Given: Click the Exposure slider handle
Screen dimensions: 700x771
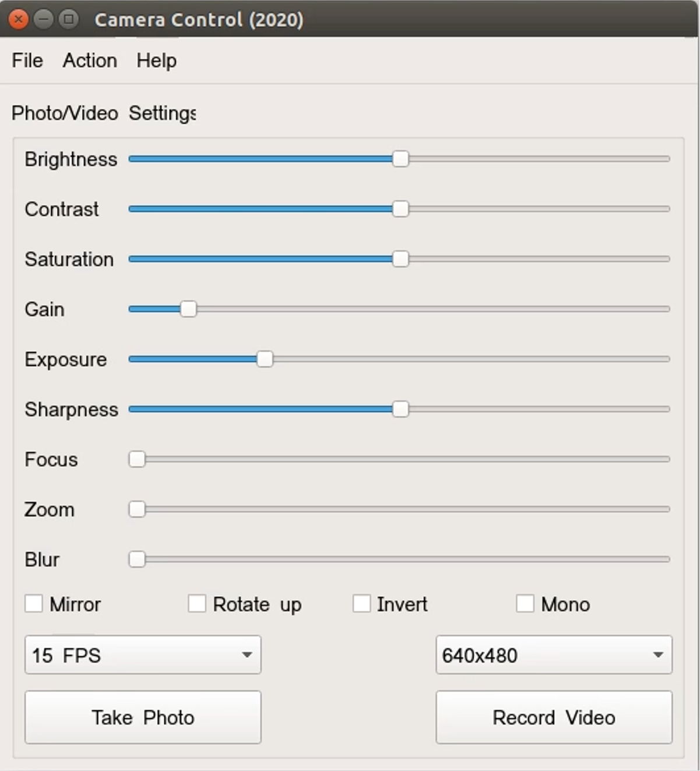Looking at the screenshot, I should pos(265,359).
